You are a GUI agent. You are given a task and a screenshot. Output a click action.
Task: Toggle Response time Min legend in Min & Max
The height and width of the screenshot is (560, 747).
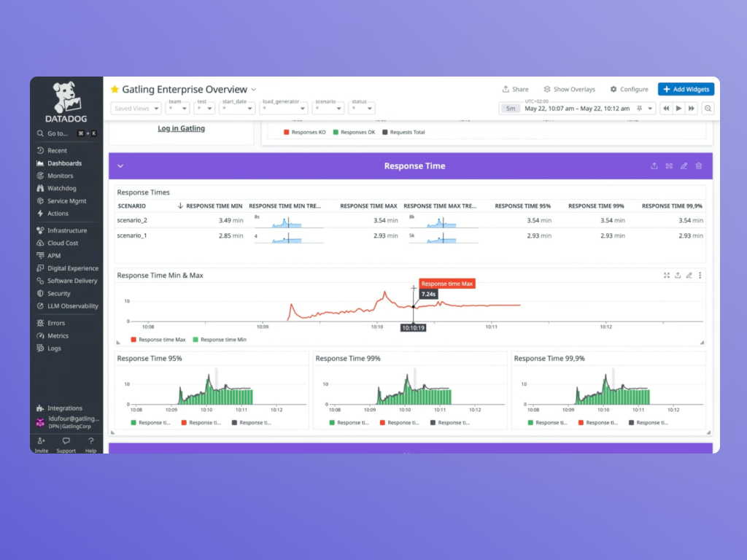(220, 340)
